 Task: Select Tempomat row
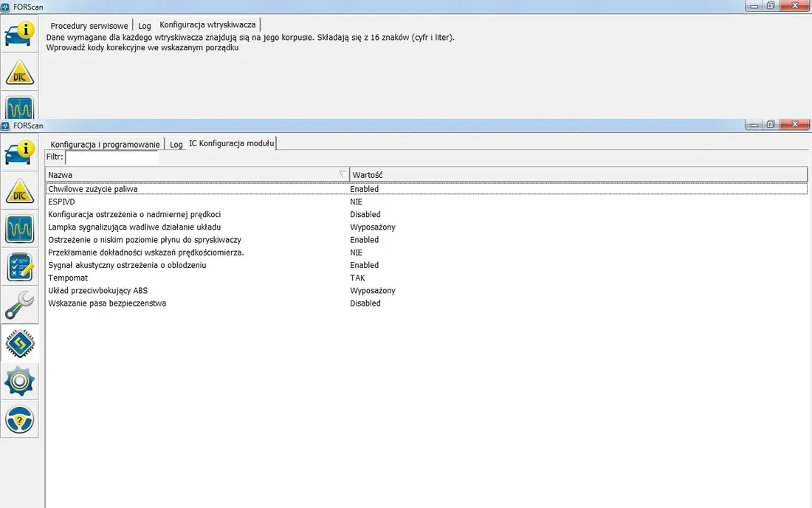(x=427, y=278)
